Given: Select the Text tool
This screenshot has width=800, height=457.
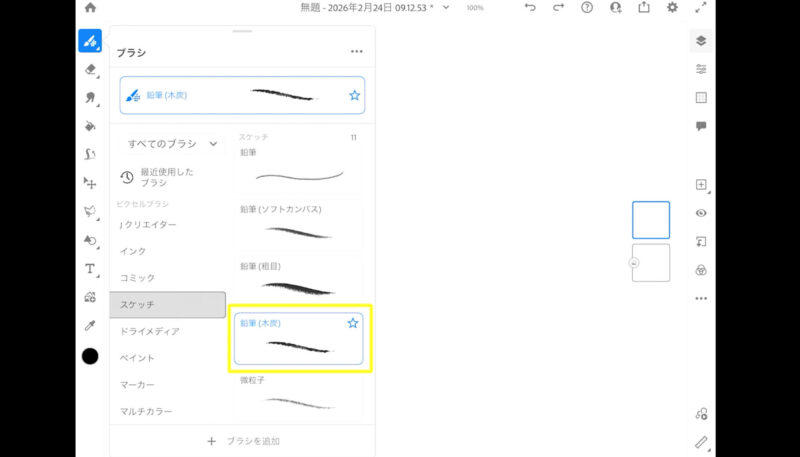Looking at the screenshot, I should point(90,269).
